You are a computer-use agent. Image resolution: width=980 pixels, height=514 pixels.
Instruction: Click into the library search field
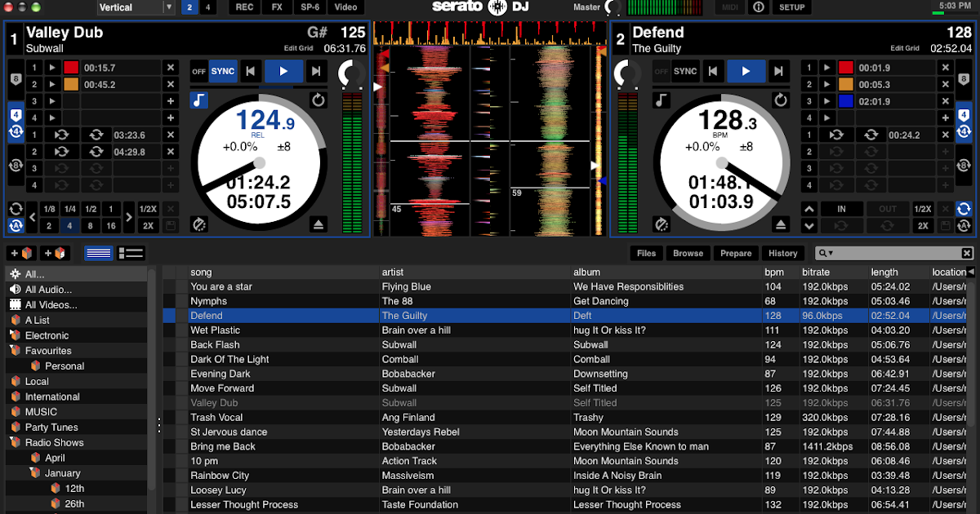(894, 254)
